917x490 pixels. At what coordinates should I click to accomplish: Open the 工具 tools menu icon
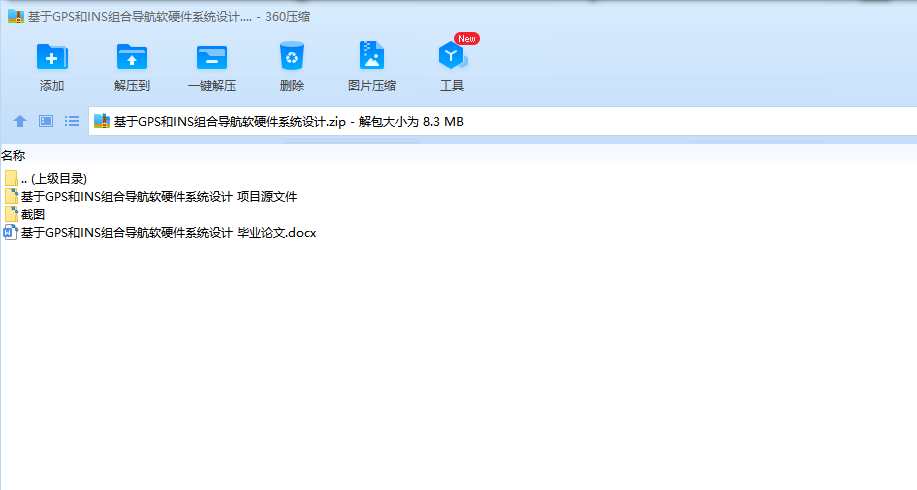451,56
